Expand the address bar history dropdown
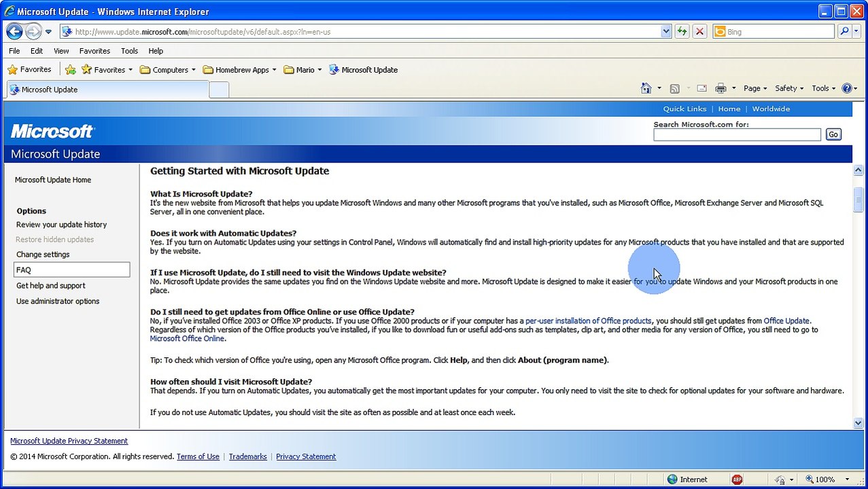The width and height of the screenshot is (868, 489). pos(666,31)
